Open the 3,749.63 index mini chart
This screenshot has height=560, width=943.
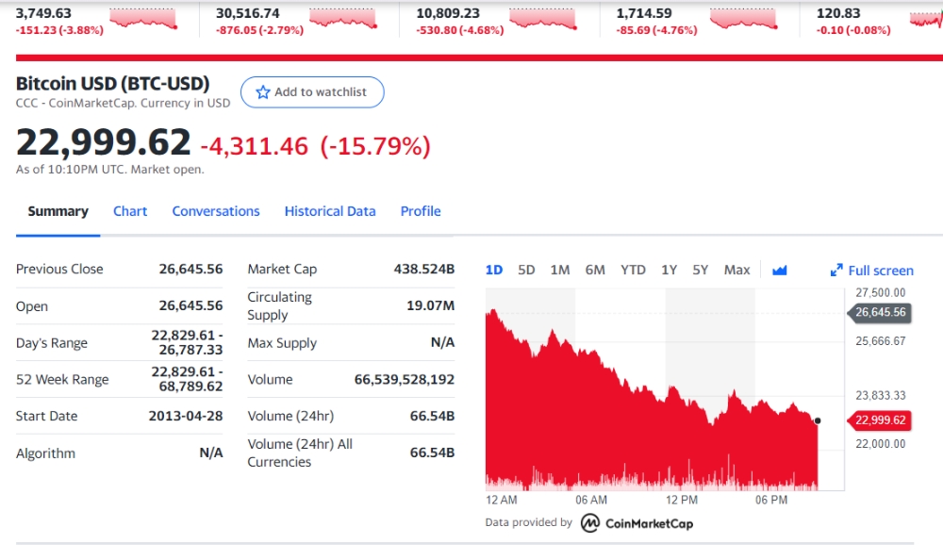coord(143,19)
